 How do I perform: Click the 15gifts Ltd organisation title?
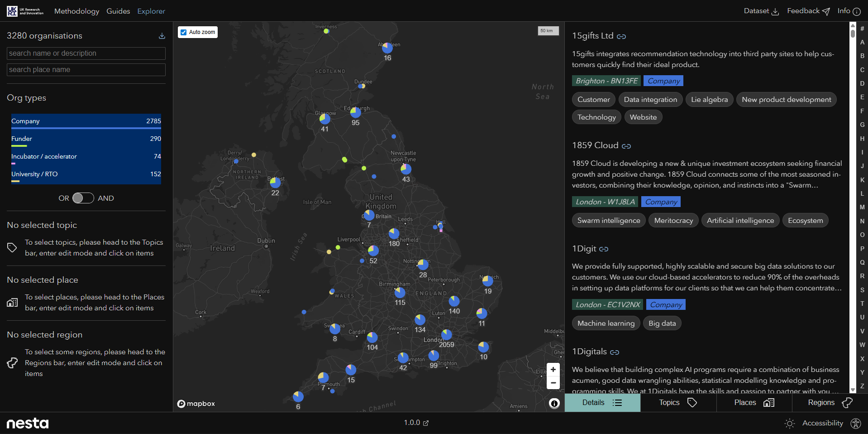tap(592, 36)
